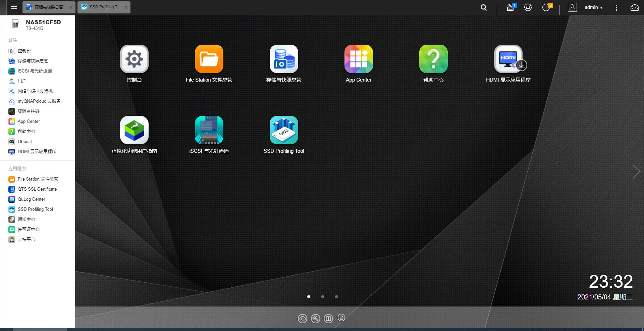
Task: Open App Center in the sidebar
Action: [38, 121]
